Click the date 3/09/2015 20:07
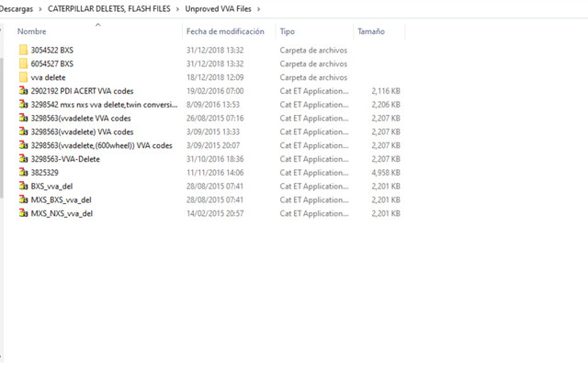Screen dimensions: 588x374 213,145
